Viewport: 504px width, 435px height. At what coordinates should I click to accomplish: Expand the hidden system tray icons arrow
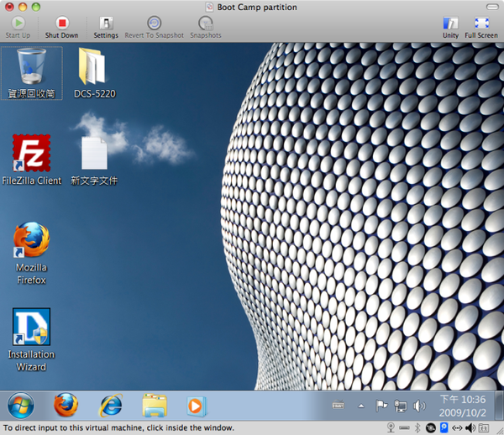point(361,406)
